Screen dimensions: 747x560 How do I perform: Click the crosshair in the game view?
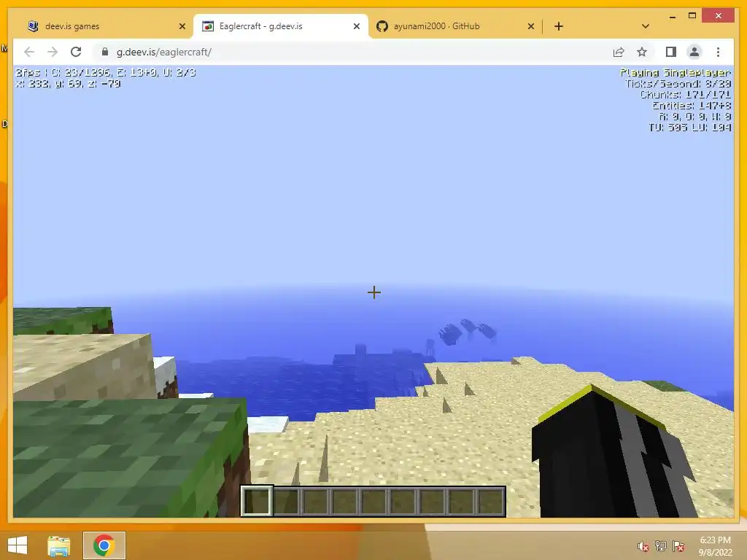(x=374, y=292)
